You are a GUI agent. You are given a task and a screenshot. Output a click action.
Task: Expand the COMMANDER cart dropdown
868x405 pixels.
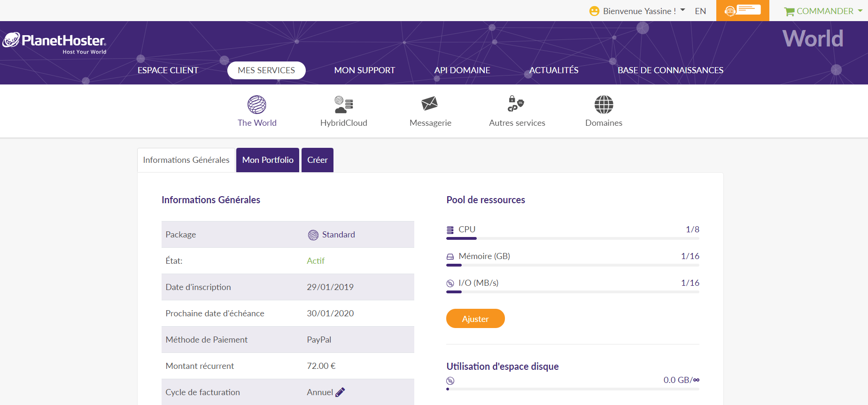coord(824,11)
